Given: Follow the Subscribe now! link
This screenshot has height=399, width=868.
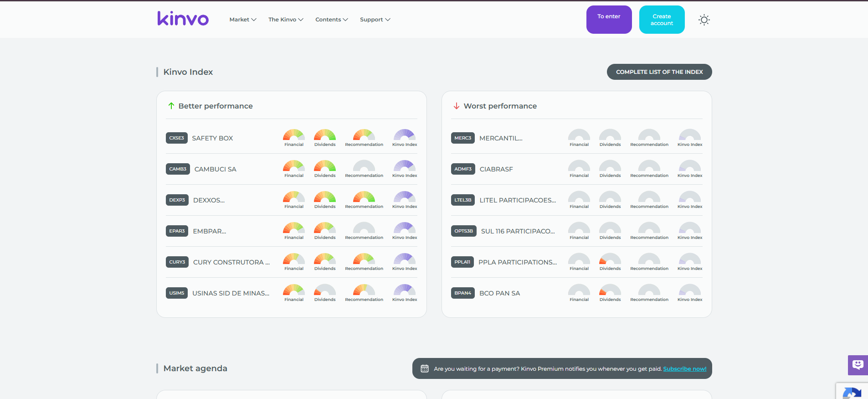Looking at the screenshot, I should pos(685,368).
